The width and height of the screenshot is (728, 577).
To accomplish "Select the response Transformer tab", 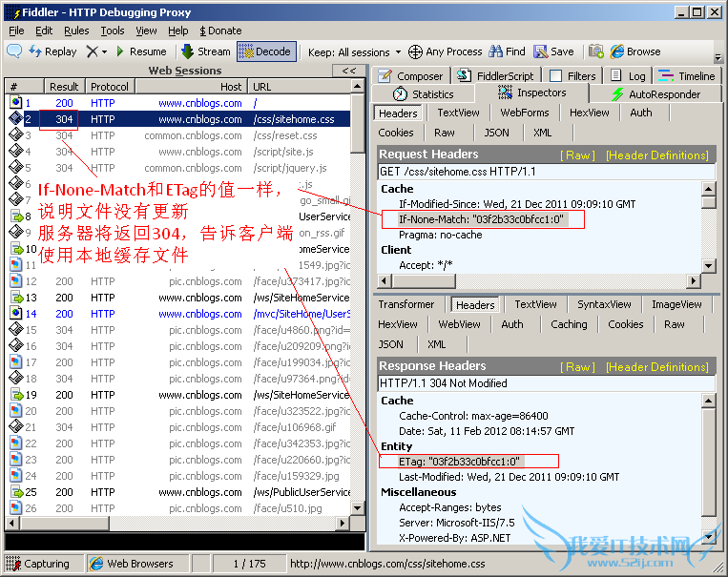I will coord(406,304).
